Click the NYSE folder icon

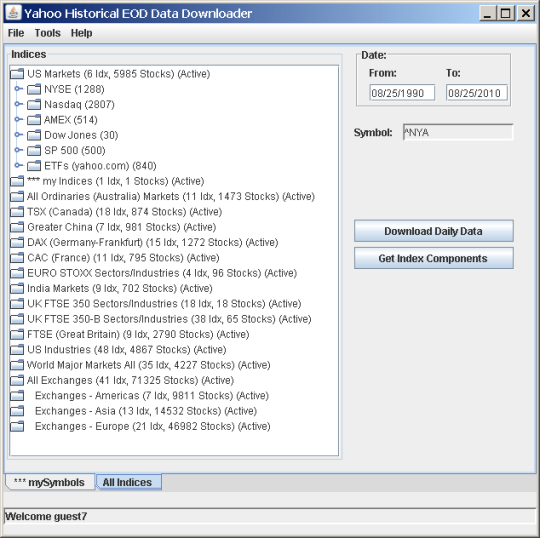coord(34,89)
